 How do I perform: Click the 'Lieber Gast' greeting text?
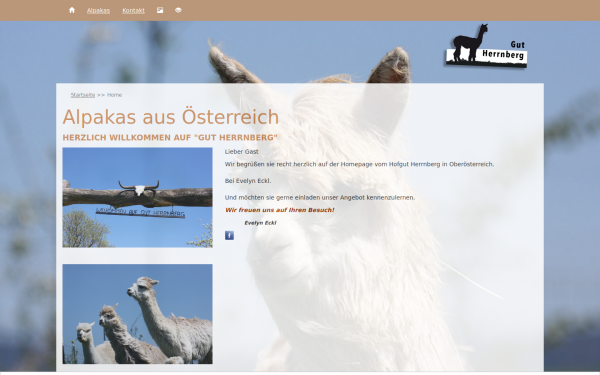tap(241, 152)
